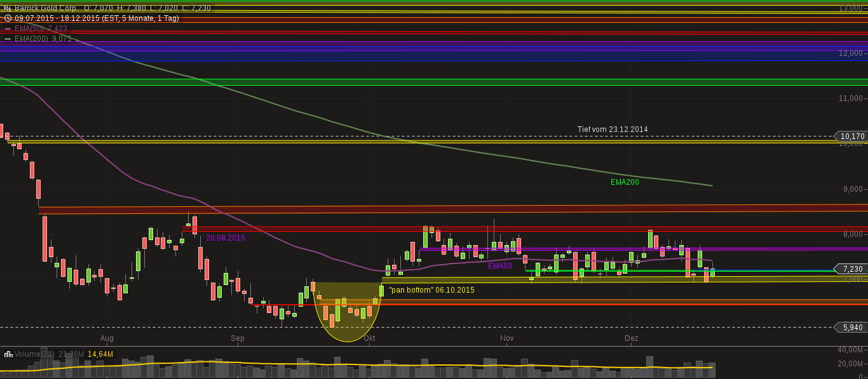The image size is (868, 379).
Task: Select the EMA(200) legend line marker
Action: point(6,39)
